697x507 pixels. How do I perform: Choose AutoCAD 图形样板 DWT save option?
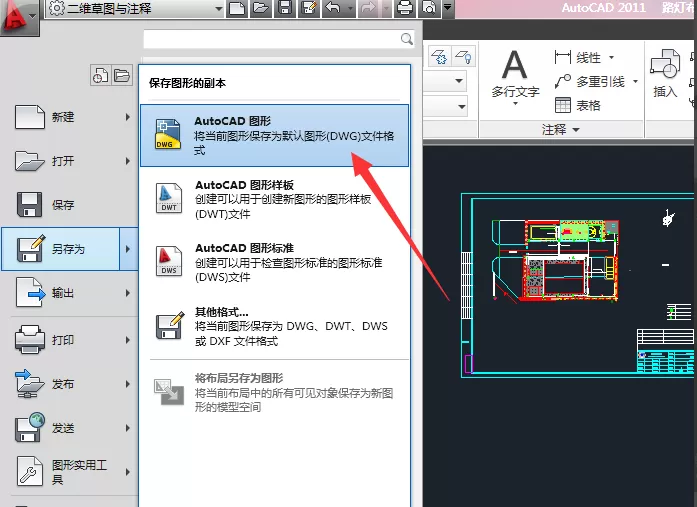pyautogui.click(x=274, y=200)
